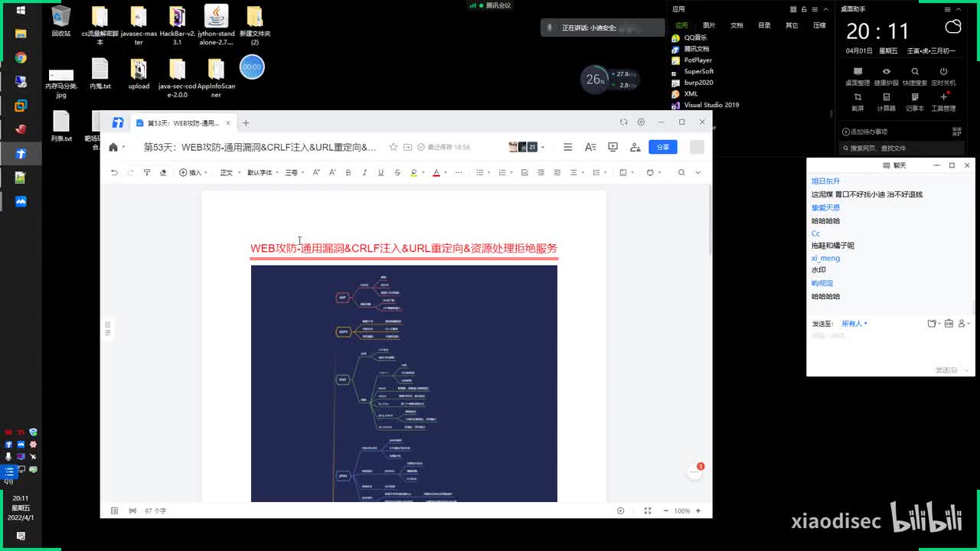
Task: Open settings gear in Tencent Docs title bar
Action: (x=641, y=122)
